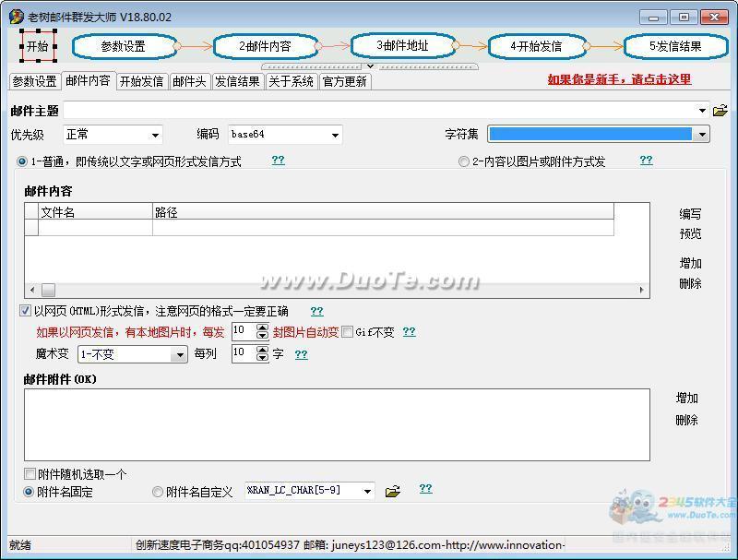Open help ?? next to 每列 字

pyautogui.click(x=302, y=354)
